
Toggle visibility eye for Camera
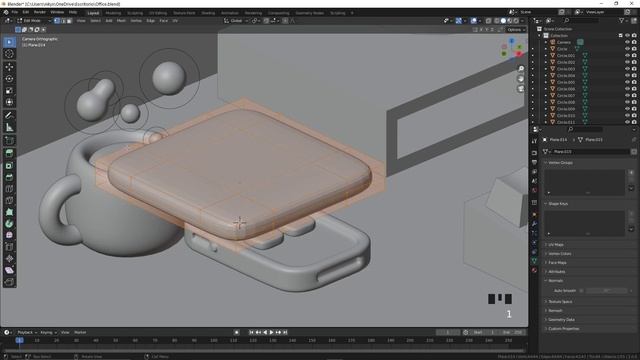[627, 42]
